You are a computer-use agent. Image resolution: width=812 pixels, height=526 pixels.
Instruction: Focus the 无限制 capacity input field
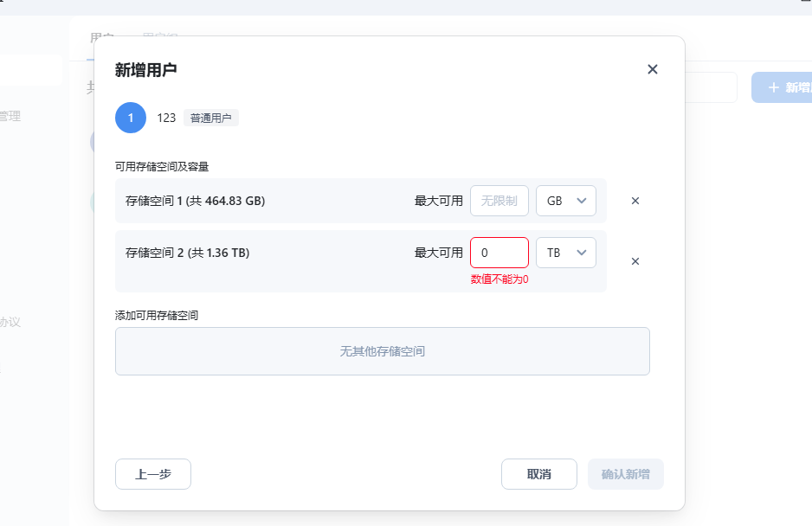pyautogui.click(x=499, y=201)
